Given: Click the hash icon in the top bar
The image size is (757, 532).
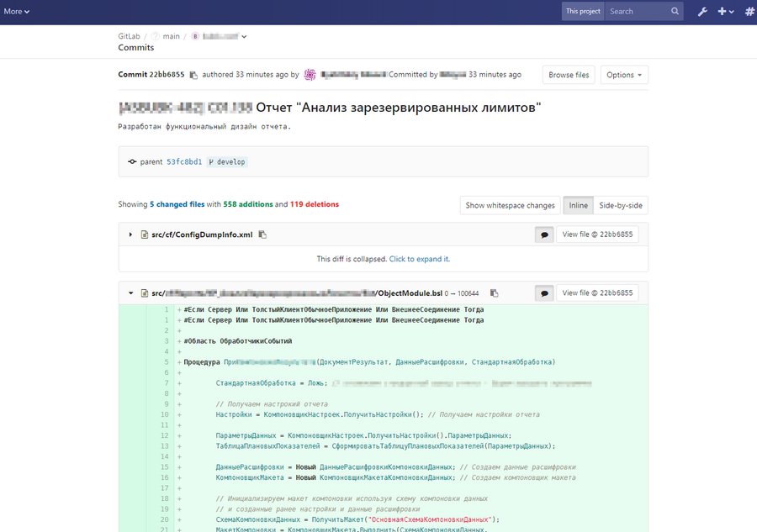Looking at the screenshot, I should tap(749, 12).
